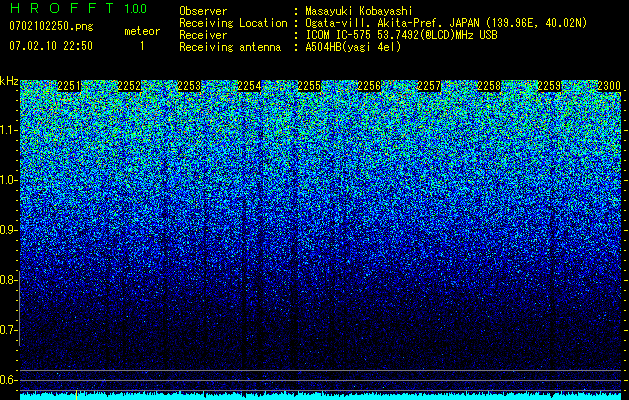Click observer name Masayuki Kobayashi

(x=359, y=12)
